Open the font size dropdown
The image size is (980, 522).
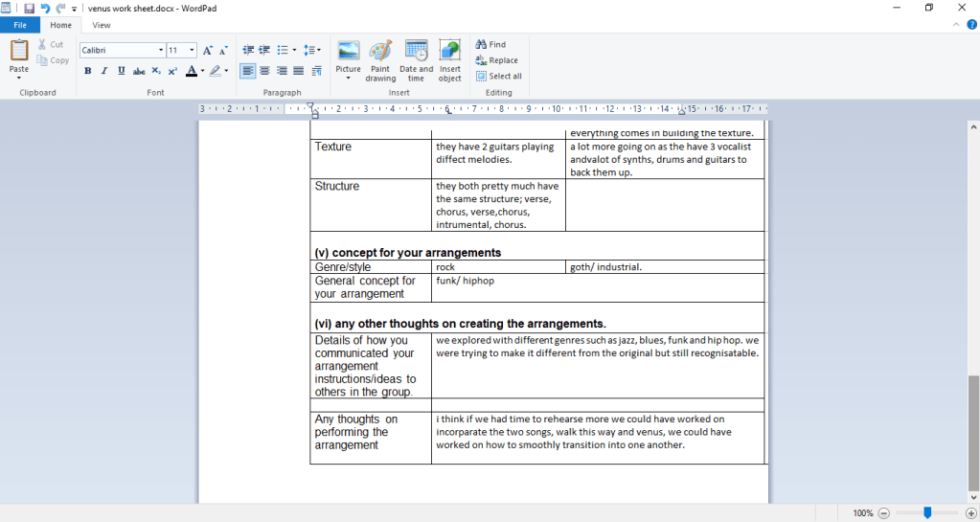pyautogui.click(x=193, y=50)
